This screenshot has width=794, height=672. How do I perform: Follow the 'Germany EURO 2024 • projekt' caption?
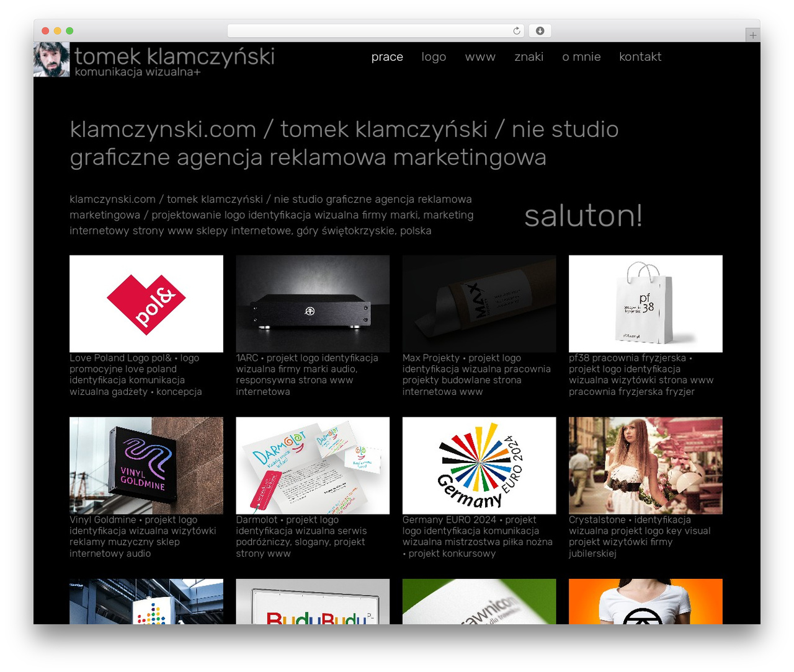pos(478,537)
